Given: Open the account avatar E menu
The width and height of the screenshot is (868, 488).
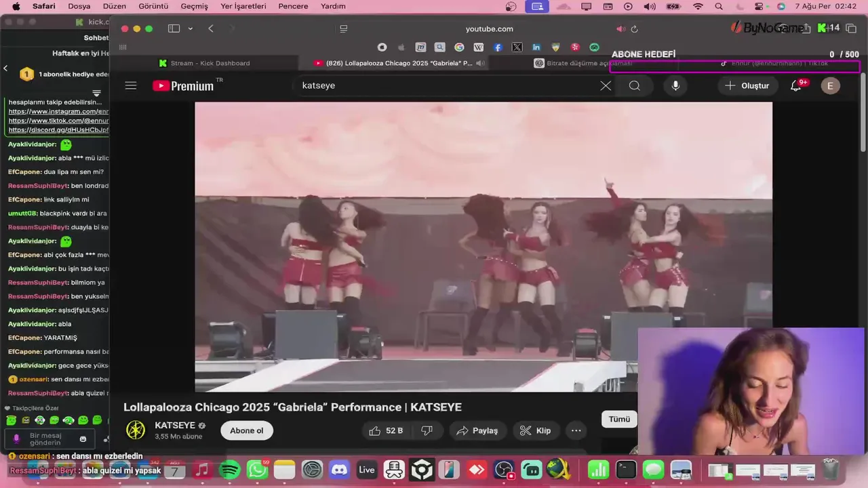Looking at the screenshot, I should (x=830, y=85).
